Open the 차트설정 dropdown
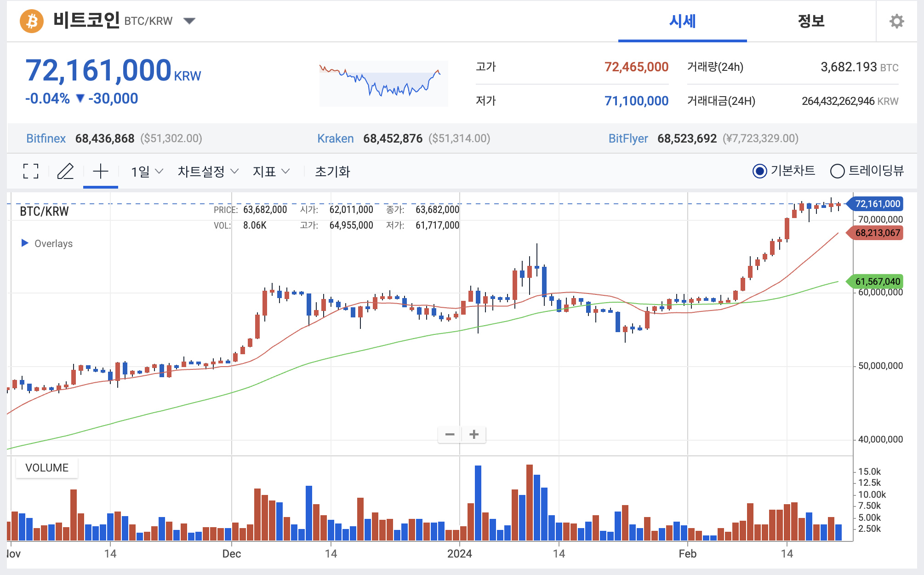 pos(208,172)
